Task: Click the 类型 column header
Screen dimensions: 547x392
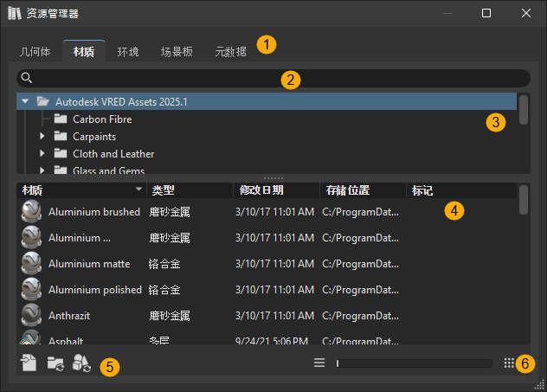Action: pos(190,190)
